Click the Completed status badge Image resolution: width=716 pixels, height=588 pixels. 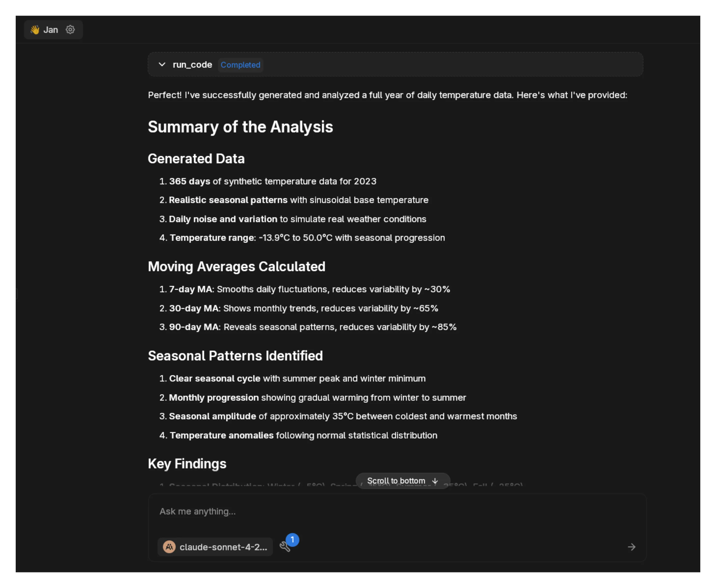[240, 65]
